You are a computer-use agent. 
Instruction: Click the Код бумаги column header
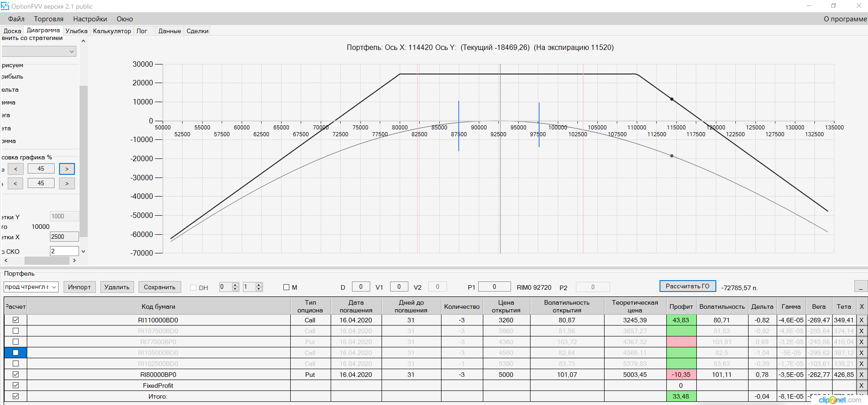click(x=159, y=306)
